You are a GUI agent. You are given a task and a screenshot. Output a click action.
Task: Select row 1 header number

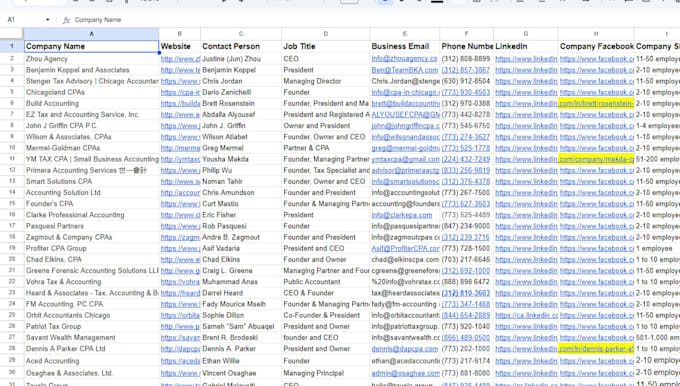[12, 46]
